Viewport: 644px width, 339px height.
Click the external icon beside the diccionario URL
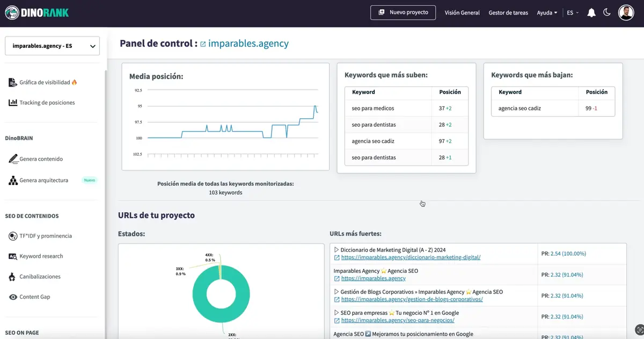336,257
